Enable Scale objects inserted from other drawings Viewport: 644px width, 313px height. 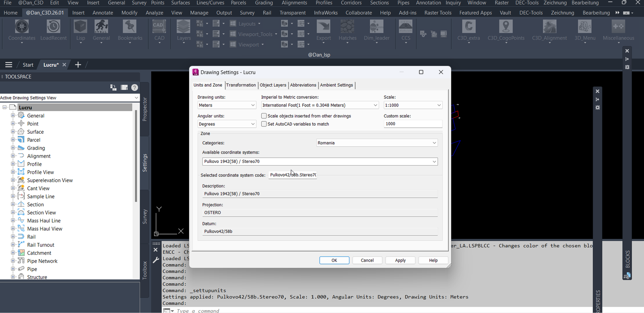[x=264, y=116]
